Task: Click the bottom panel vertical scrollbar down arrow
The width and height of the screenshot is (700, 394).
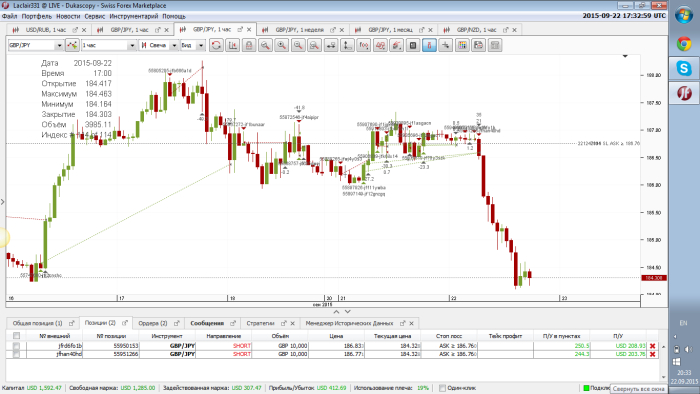Action: (664, 377)
